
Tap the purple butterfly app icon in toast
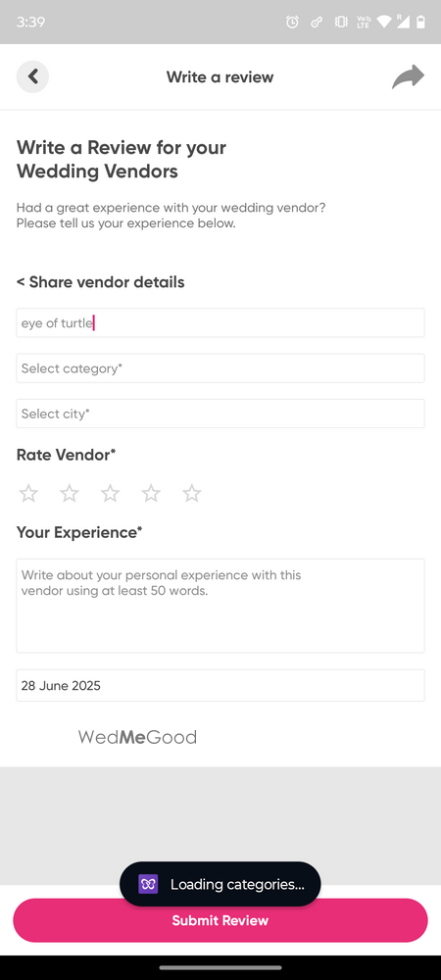click(x=148, y=884)
